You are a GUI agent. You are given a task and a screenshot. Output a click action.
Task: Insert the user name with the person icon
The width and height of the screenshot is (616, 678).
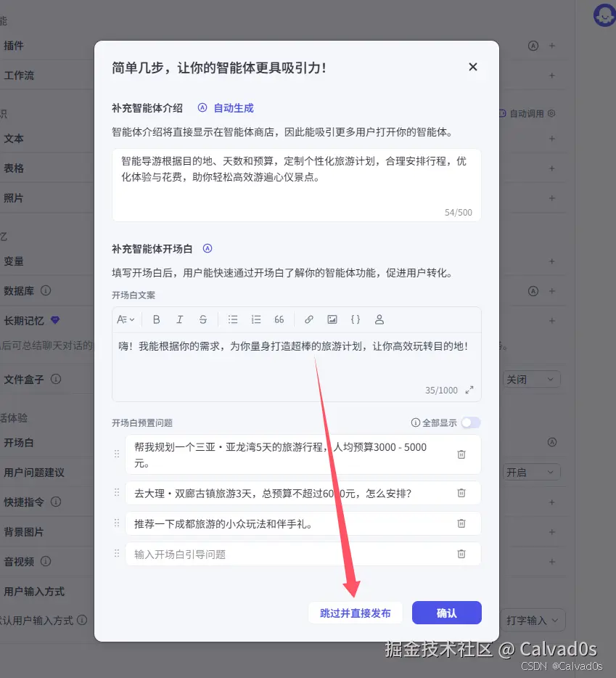pyautogui.click(x=379, y=319)
